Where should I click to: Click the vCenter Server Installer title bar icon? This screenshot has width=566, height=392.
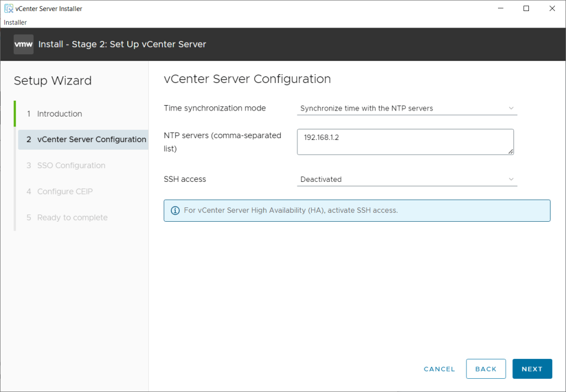9,8
